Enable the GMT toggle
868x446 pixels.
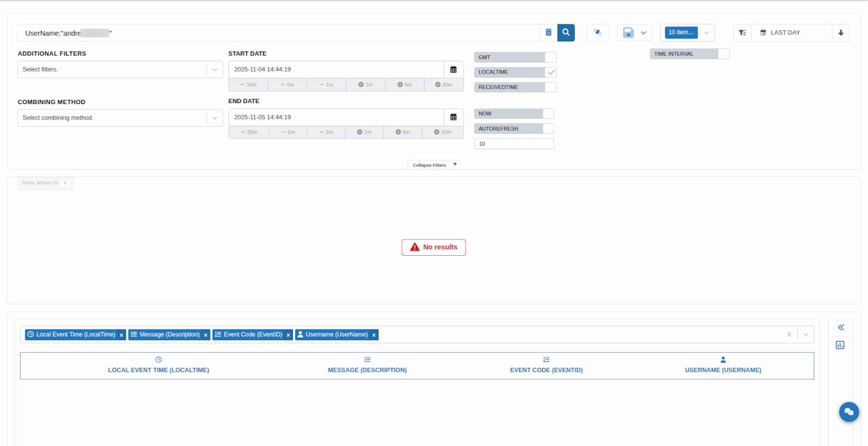(x=550, y=57)
